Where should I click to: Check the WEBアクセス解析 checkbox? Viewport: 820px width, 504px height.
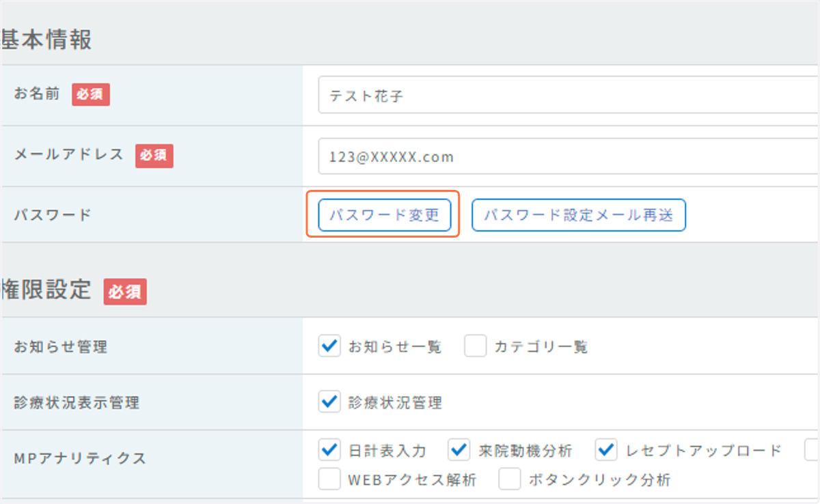pos(329,479)
